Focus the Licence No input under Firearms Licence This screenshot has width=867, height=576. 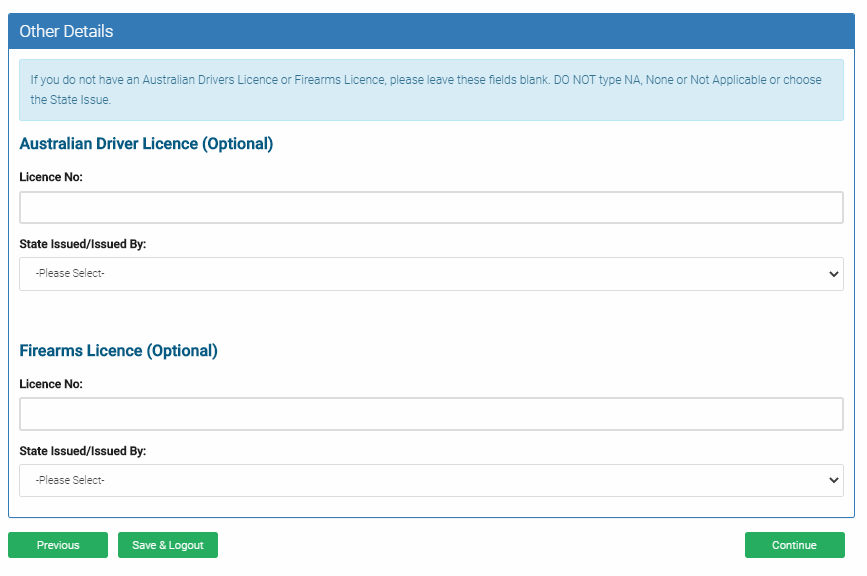pyautogui.click(x=430, y=413)
